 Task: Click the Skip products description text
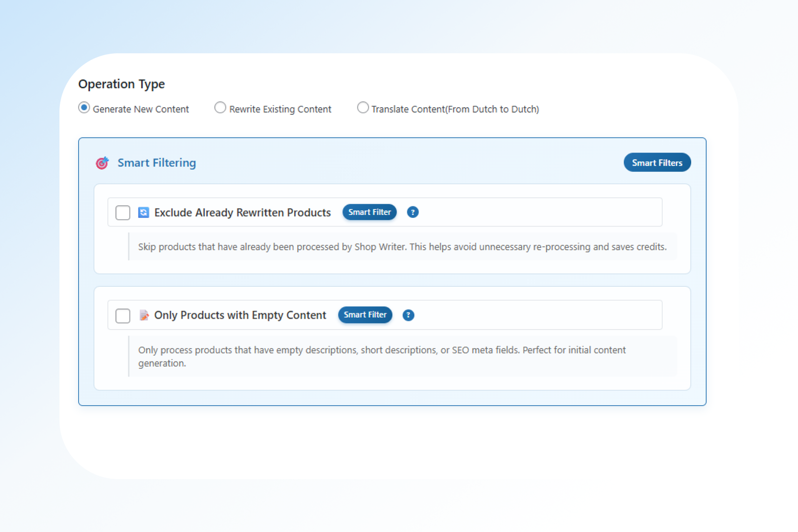[x=402, y=247]
